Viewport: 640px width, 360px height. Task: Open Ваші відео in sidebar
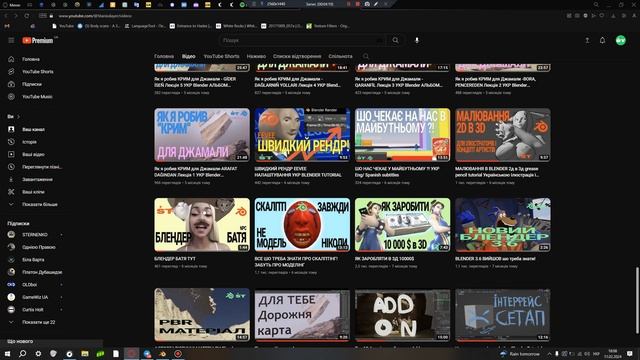coord(33,154)
